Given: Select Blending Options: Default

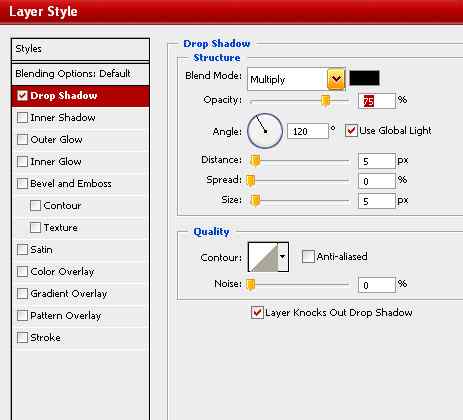Looking at the screenshot, I should [x=80, y=74].
